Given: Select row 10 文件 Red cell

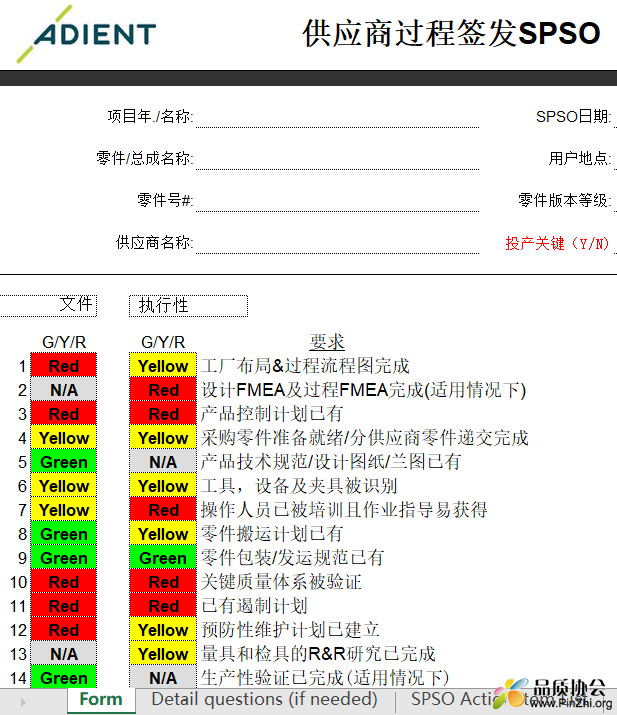Looking at the screenshot, I should point(63,582).
